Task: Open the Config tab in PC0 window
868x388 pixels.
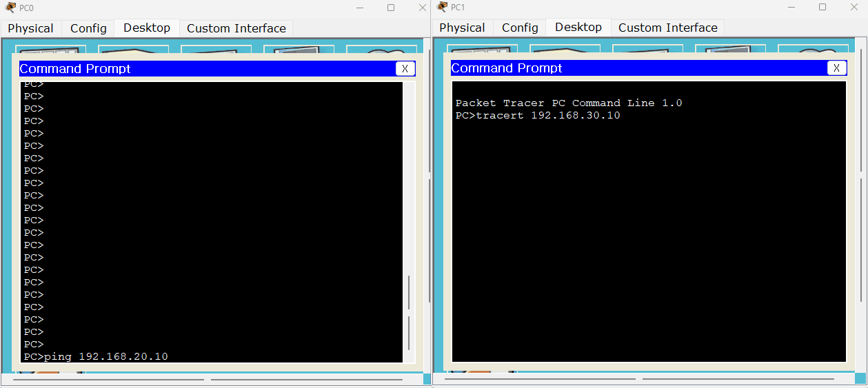Action: (88, 28)
